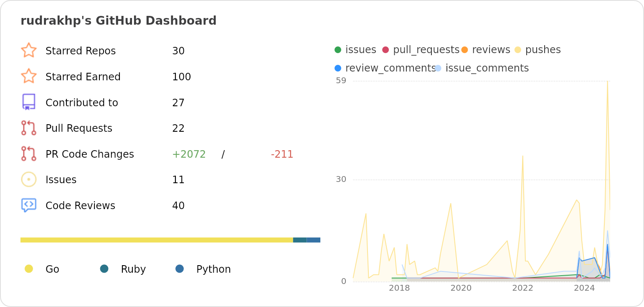Click the PR Code Changes icon
Screen dimensions: 644x307
(29, 154)
